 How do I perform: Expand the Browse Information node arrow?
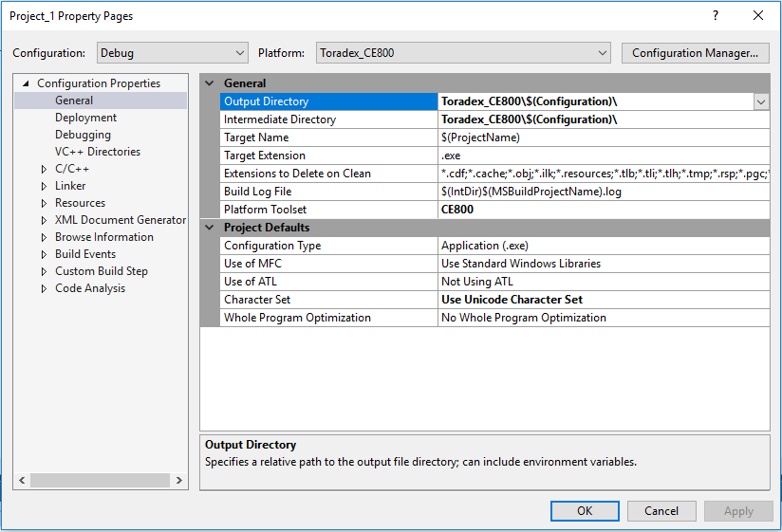click(x=44, y=238)
